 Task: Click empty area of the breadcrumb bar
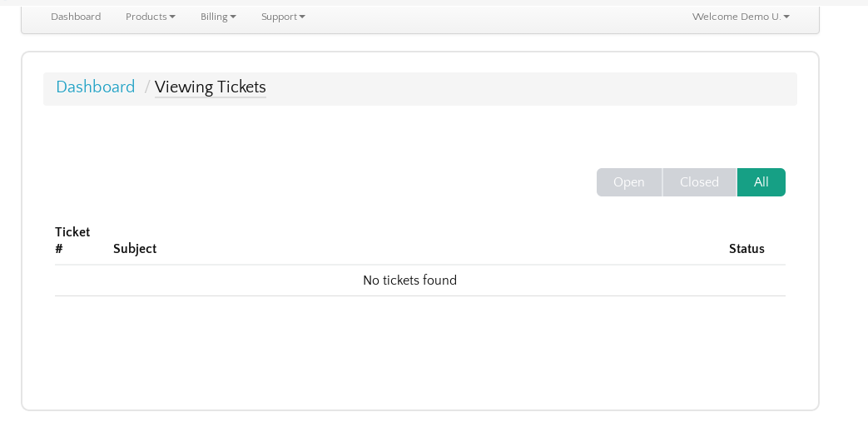coord(533,88)
